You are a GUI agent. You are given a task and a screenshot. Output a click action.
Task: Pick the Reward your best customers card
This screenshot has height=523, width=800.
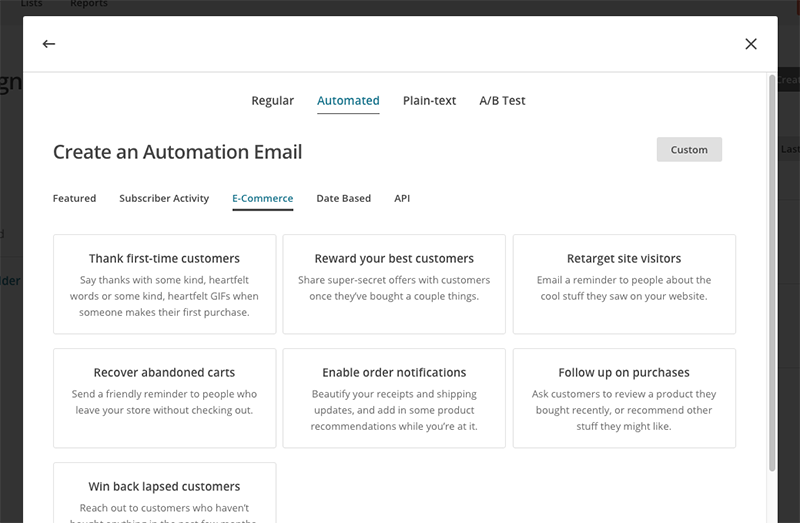click(x=394, y=284)
